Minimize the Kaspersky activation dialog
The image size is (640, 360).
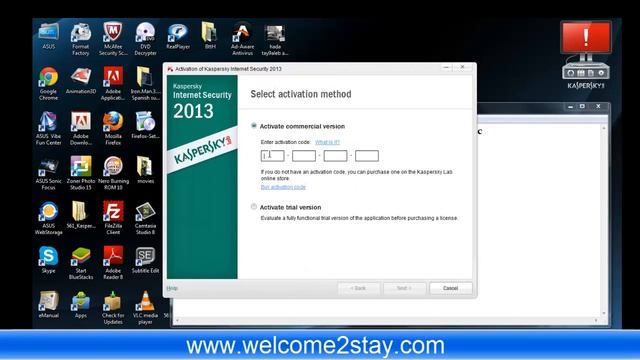pyautogui.click(x=447, y=67)
